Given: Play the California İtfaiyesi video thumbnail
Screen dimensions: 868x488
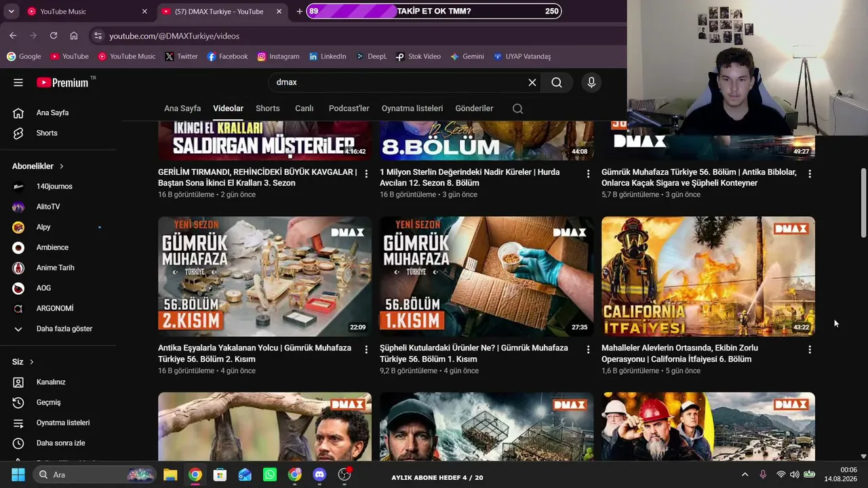Looking at the screenshot, I should (x=708, y=277).
